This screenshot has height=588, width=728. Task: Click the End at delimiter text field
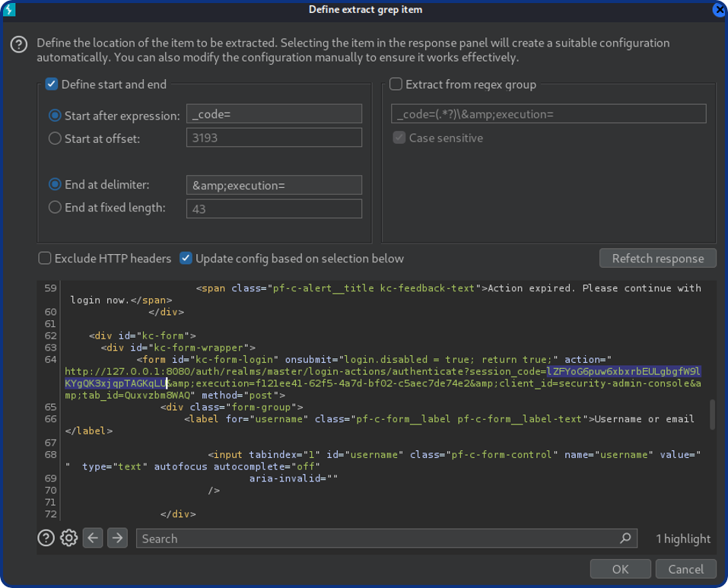[x=274, y=185]
